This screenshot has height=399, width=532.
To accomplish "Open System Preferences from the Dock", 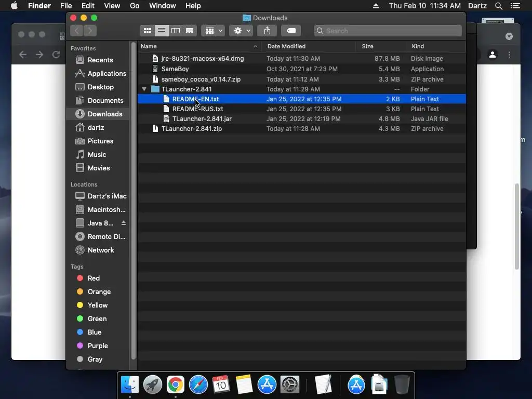I will [289, 385].
